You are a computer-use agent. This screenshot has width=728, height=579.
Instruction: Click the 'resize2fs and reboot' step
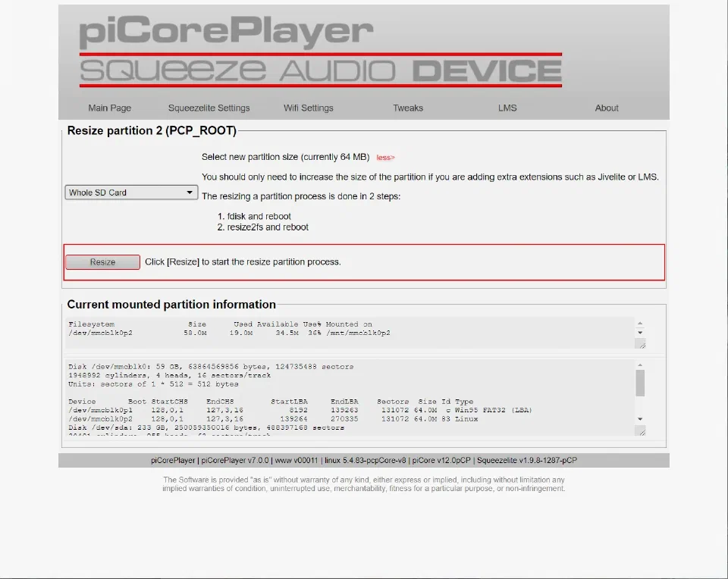(x=268, y=227)
